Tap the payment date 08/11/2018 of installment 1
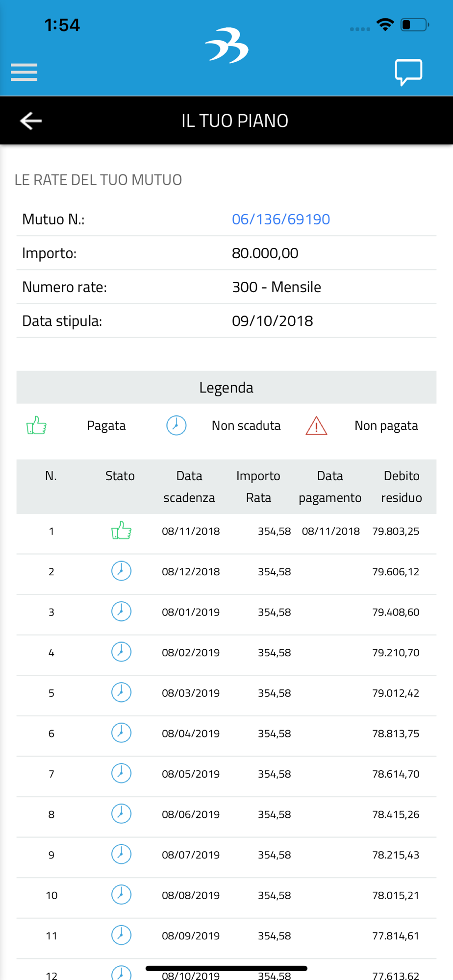Screen dimensions: 453x980 (331, 531)
